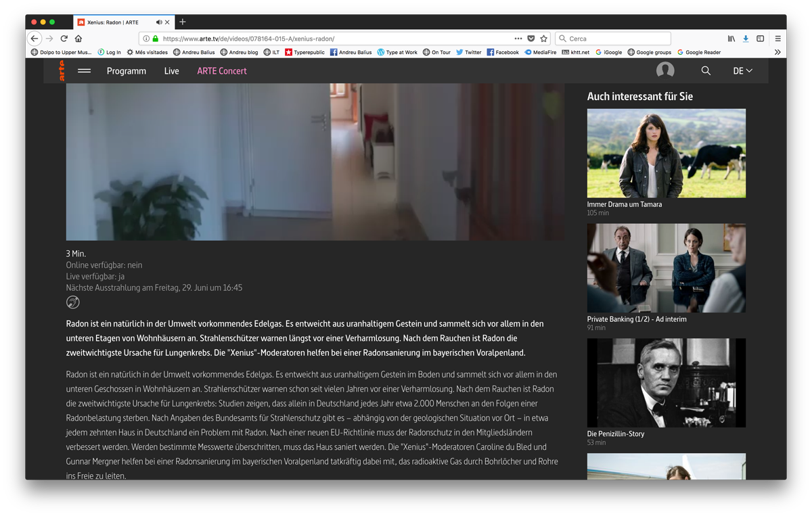Open the Die Penizillin-Story thumbnail

point(667,383)
